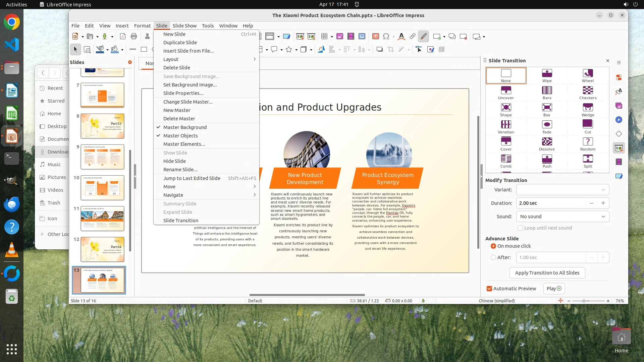This screenshot has width=644, height=362.
Task: Select the Wheel transition icon
Action: (x=588, y=73)
